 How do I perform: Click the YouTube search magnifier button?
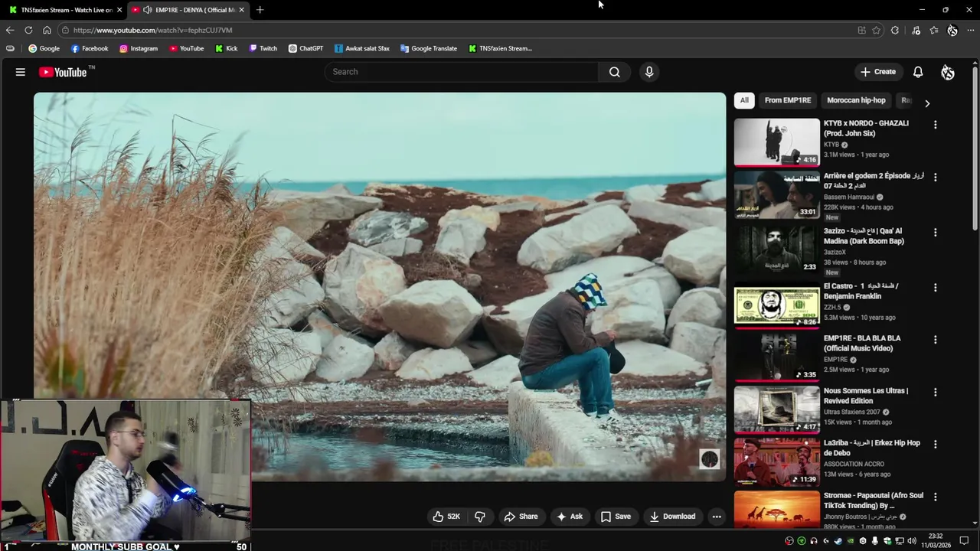(614, 72)
